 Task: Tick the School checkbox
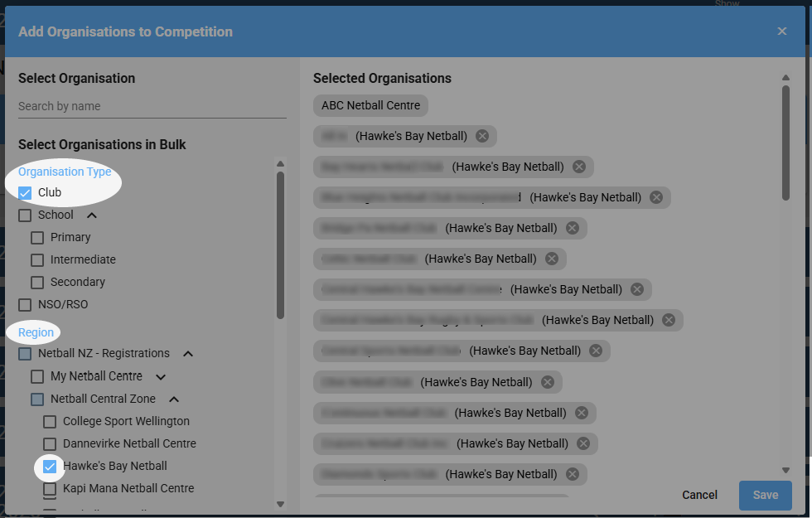pyautogui.click(x=25, y=215)
